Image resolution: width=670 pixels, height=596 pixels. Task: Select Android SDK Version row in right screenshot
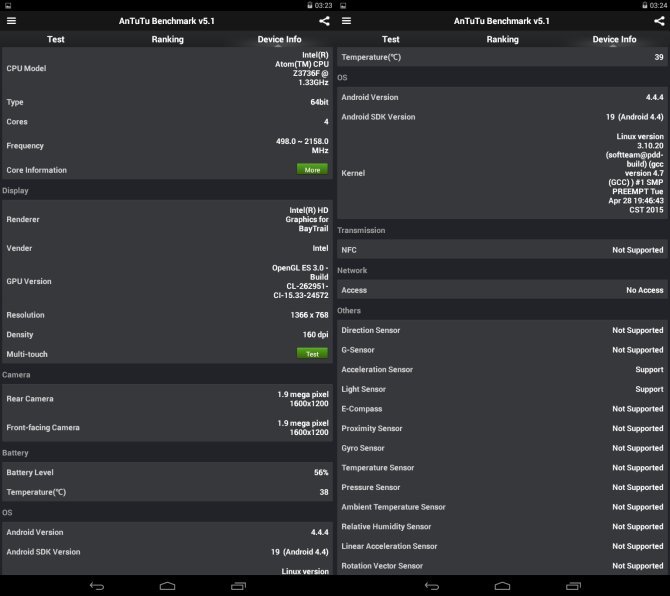(x=502, y=117)
